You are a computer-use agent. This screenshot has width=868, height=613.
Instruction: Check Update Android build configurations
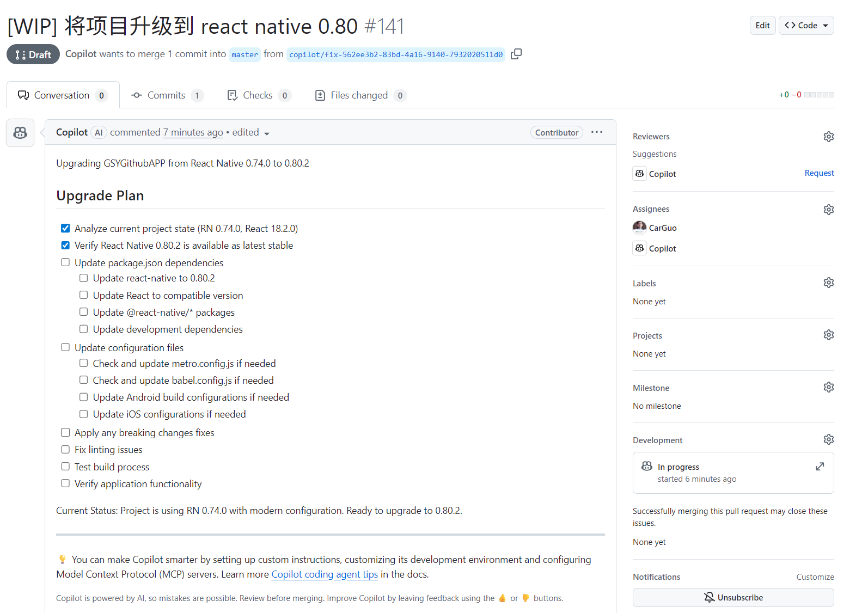(83, 397)
